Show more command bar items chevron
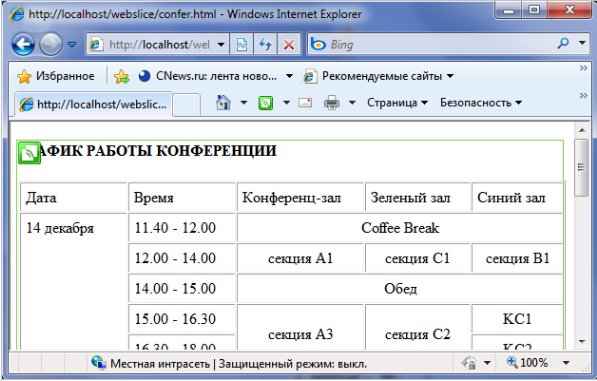Viewport: 597px width, 381px height. tap(583, 95)
